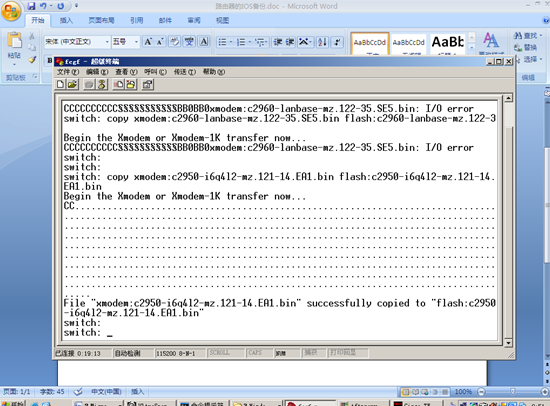Click the increase indent icon
550x406 pixels.
pos(290,42)
